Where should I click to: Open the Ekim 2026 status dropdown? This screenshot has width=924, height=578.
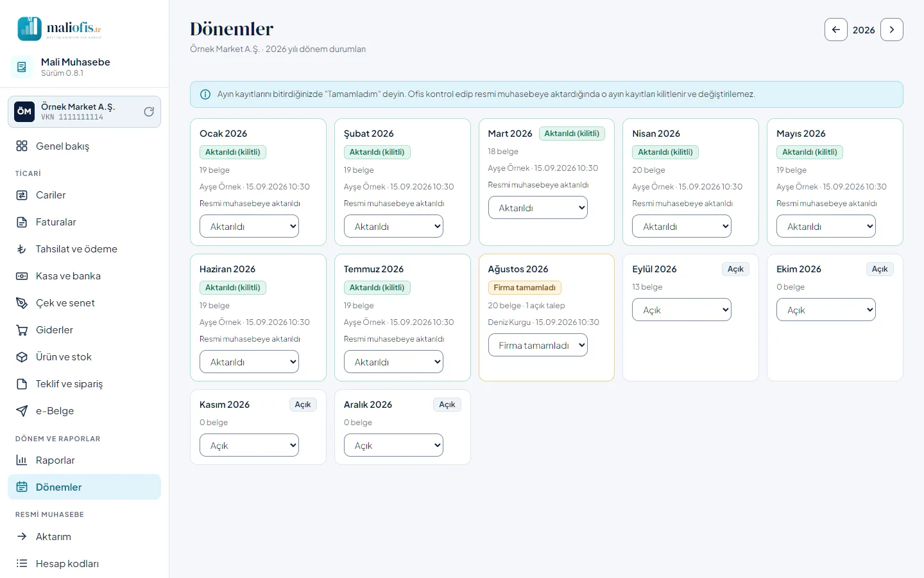[x=826, y=310]
